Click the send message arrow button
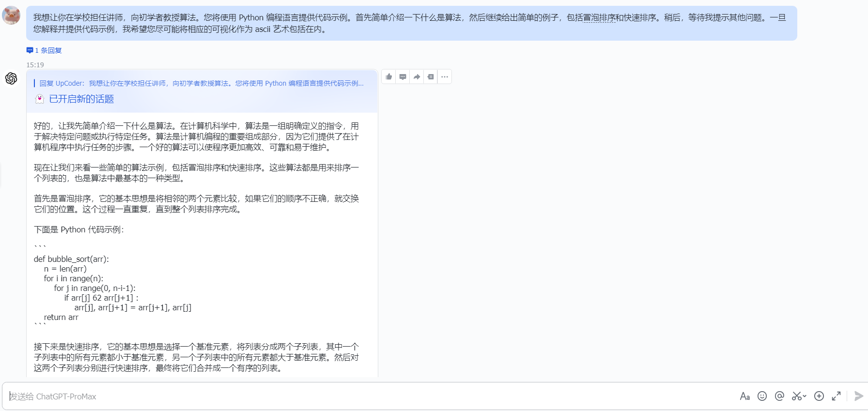Screen dimensions: 868x411 [x=859, y=396]
